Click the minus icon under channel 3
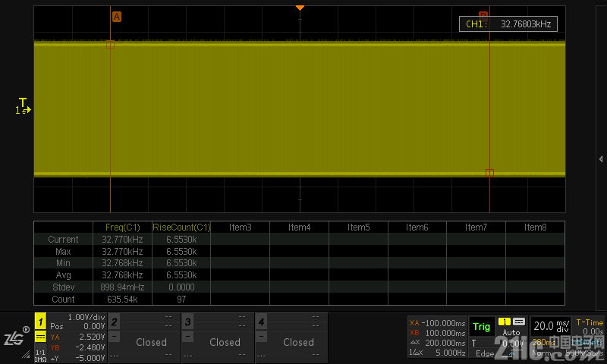This screenshot has height=364, width=607. [x=187, y=337]
